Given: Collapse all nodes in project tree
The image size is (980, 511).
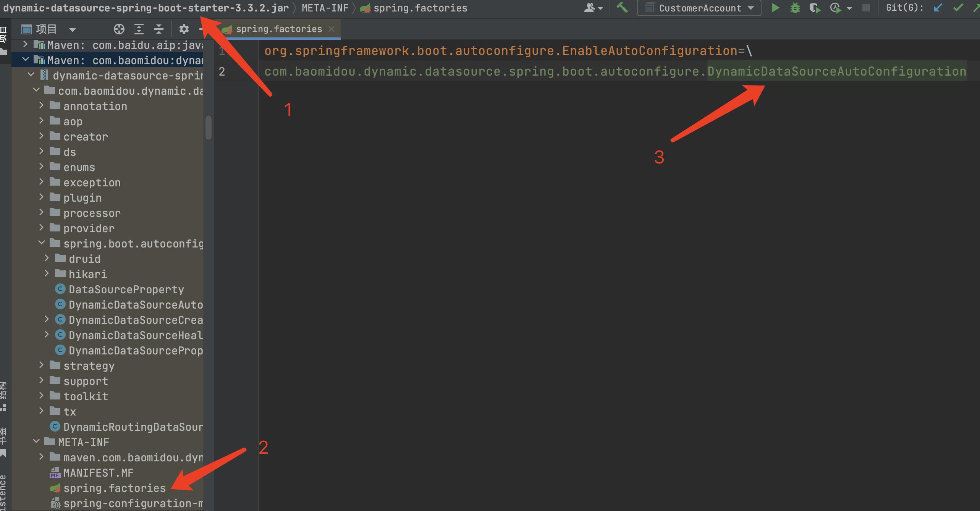Looking at the screenshot, I should pyautogui.click(x=159, y=29).
